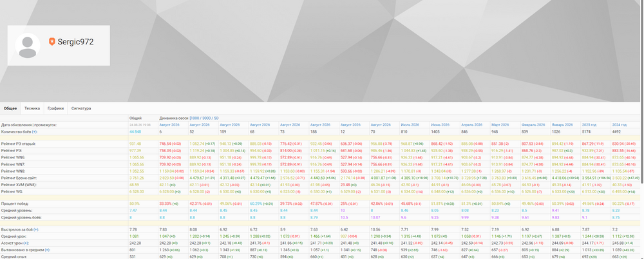Screen dimensions: 644x259
Task: Open the 2025 год column header
Action: (x=589, y=124)
